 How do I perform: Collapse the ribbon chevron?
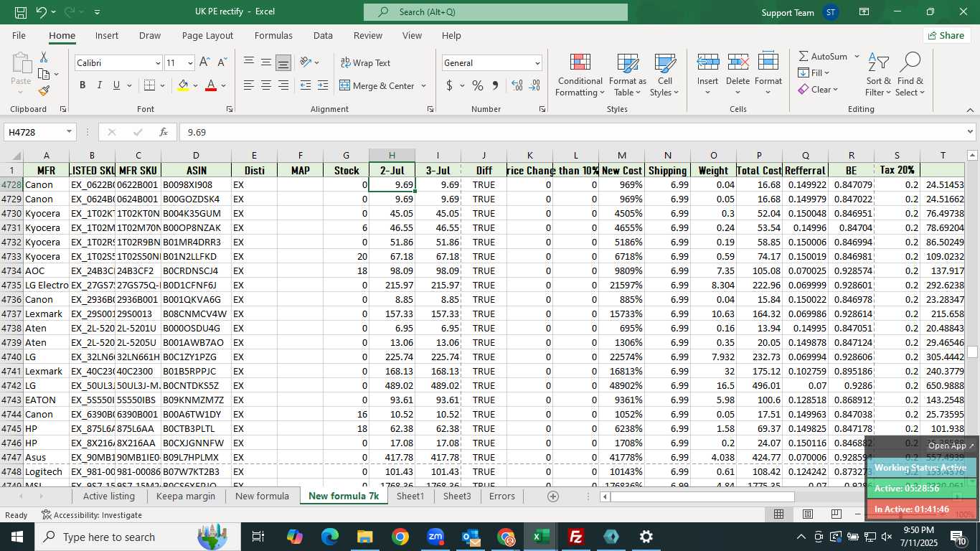click(x=971, y=110)
